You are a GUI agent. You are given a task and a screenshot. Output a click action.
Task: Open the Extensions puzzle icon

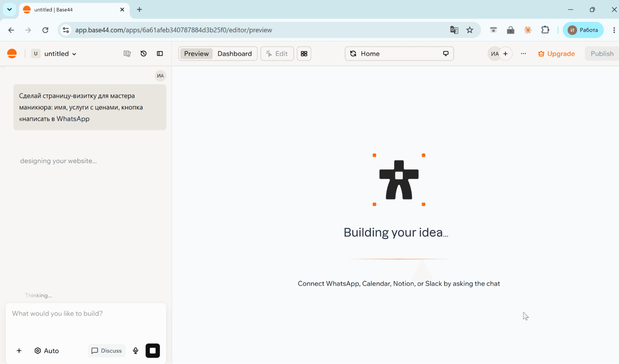[x=545, y=30]
